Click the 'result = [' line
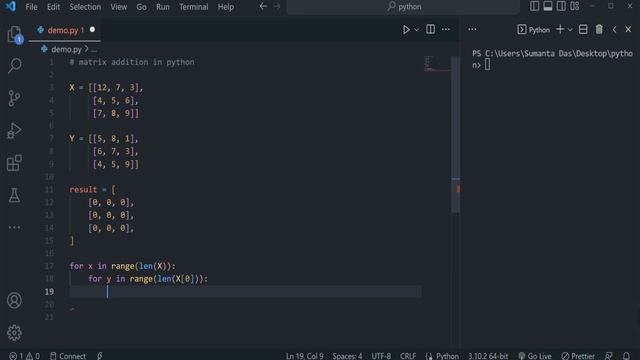The height and width of the screenshot is (360, 640). click(x=92, y=190)
